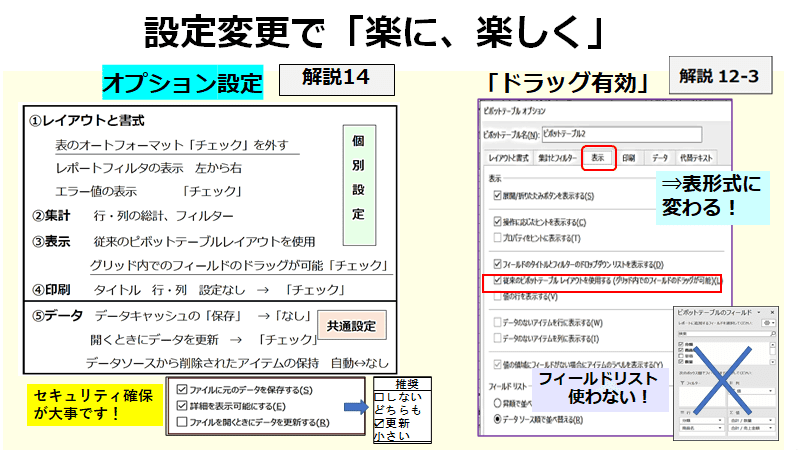The height and width of the screenshot is (450, 809).
Task: Click the field list scroll-up arrow
Action: [773, 344]
